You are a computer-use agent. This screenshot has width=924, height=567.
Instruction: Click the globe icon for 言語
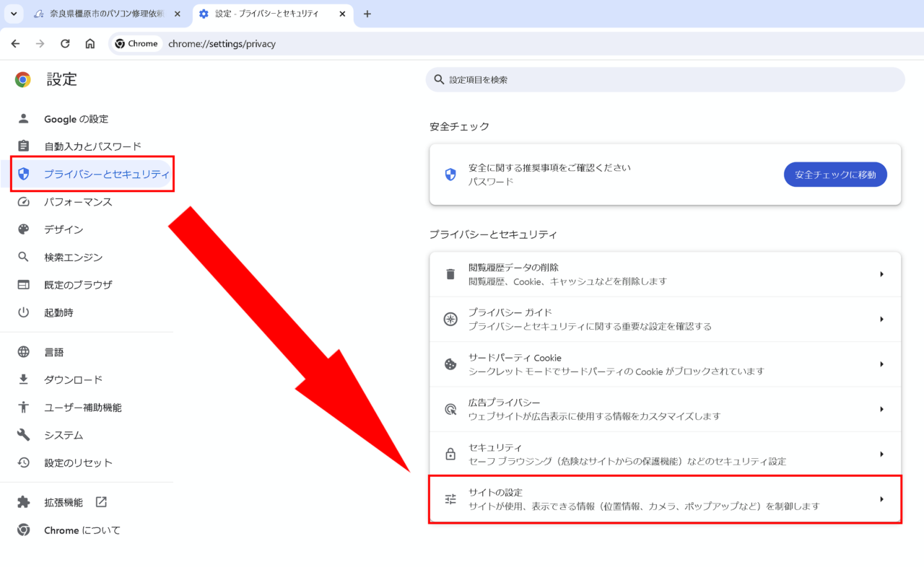coord(23,352)
